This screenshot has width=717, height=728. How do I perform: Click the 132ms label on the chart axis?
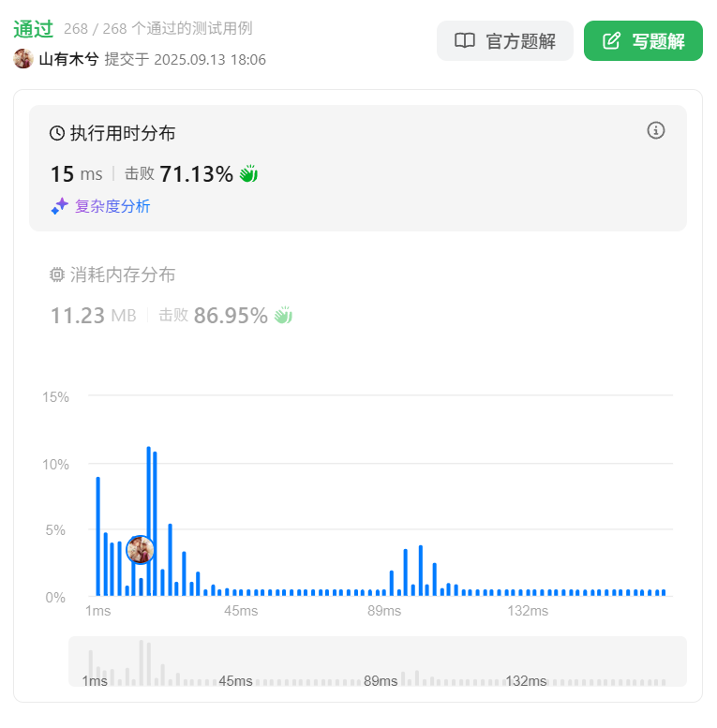528,611
